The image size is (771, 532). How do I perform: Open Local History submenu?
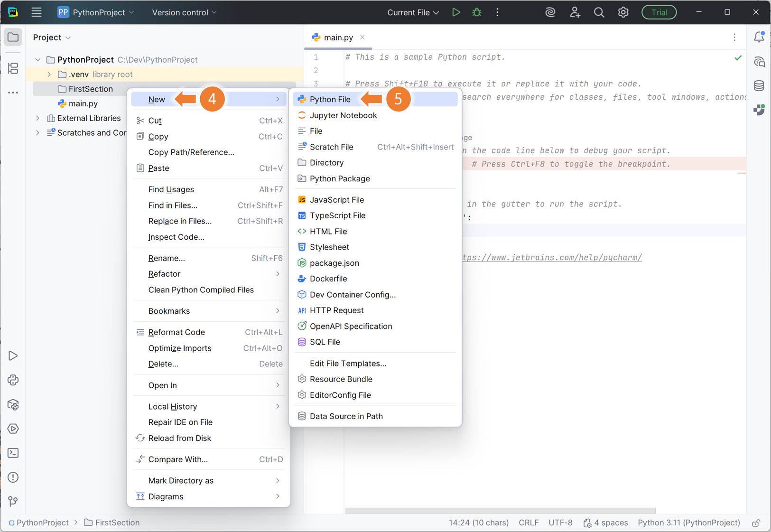209,406
